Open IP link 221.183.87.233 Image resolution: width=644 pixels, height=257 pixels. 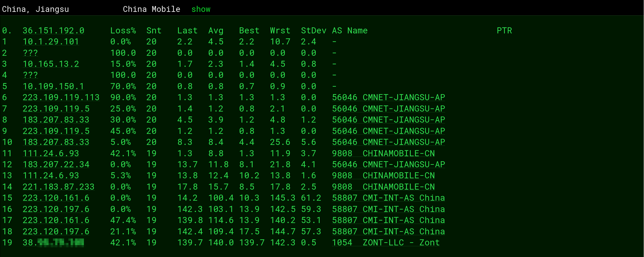[58, 187]
